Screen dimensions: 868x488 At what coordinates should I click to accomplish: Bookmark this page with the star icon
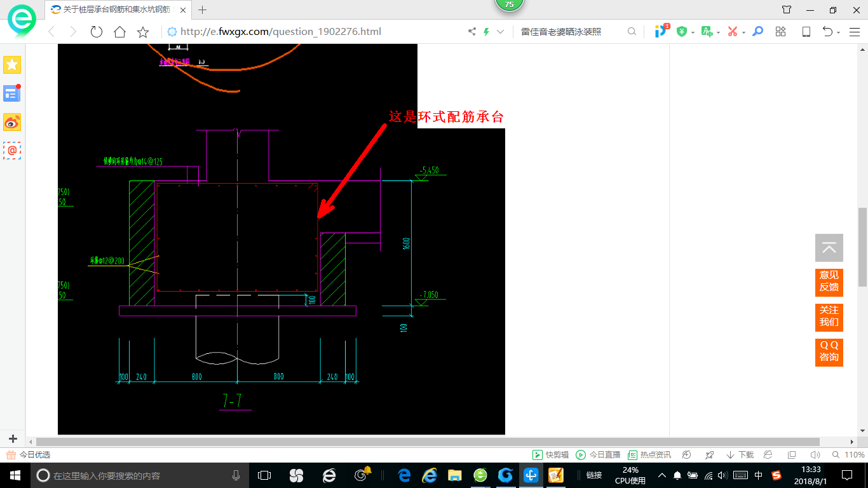(143, 32)
